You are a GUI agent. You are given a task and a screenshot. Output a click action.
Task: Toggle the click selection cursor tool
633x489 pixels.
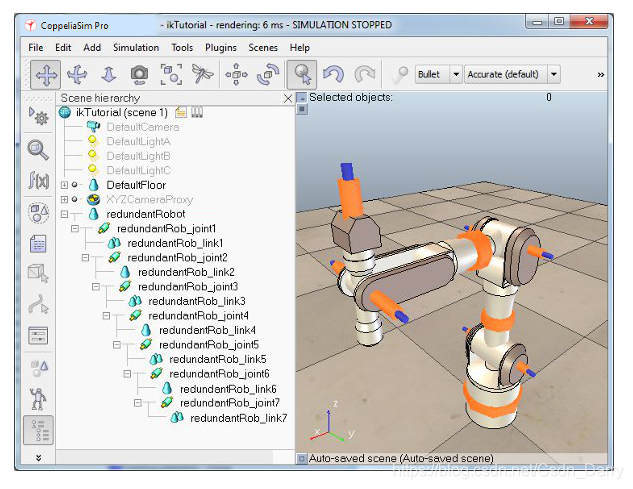coord(302,75)
